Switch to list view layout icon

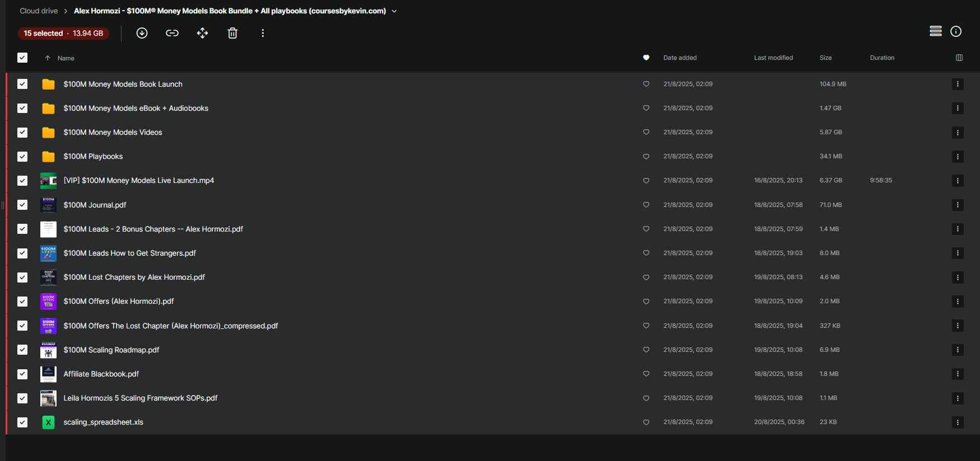point(935,31)
